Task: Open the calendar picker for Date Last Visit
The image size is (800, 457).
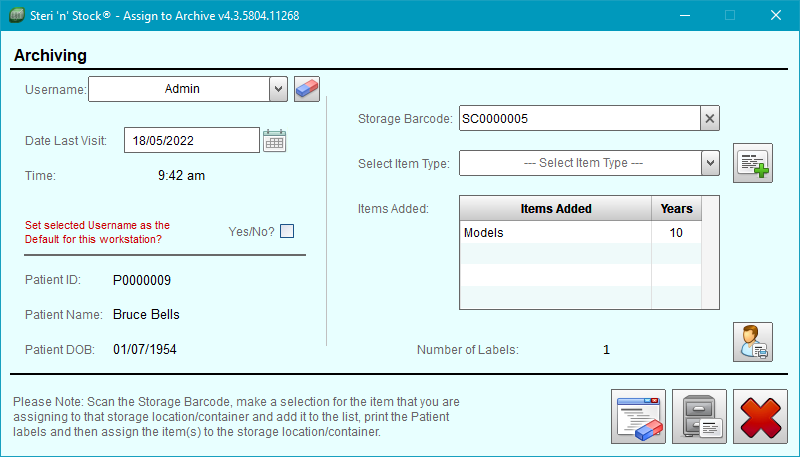Action: click(x=274, y=141)
